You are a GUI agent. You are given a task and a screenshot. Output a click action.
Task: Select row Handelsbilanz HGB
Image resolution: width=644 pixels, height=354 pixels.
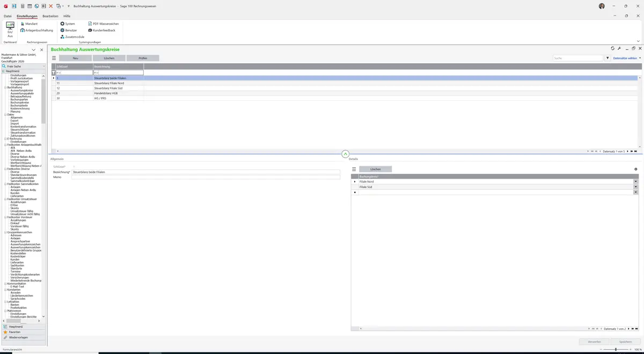coord(345,93)
